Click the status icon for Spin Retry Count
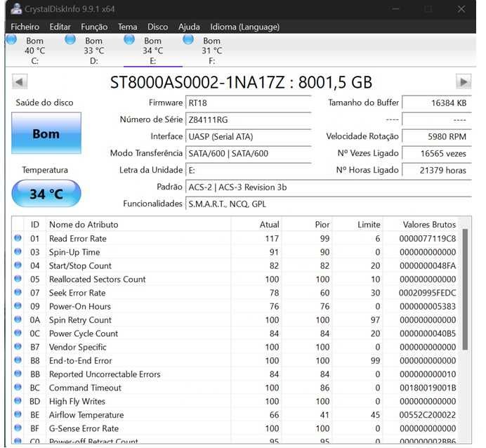The height and width of the screenshot is (448, 486). pos(18,319)
